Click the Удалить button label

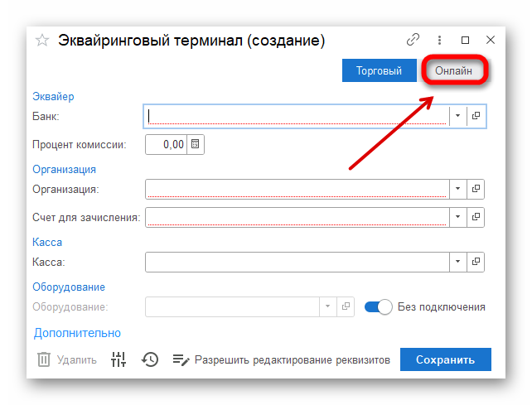coord(77,359)
